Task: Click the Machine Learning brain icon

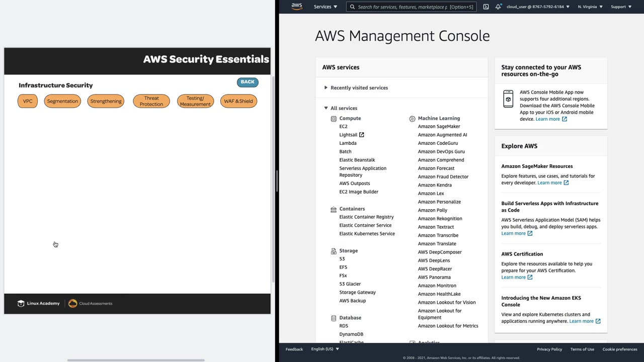Action: click(412, 119)
